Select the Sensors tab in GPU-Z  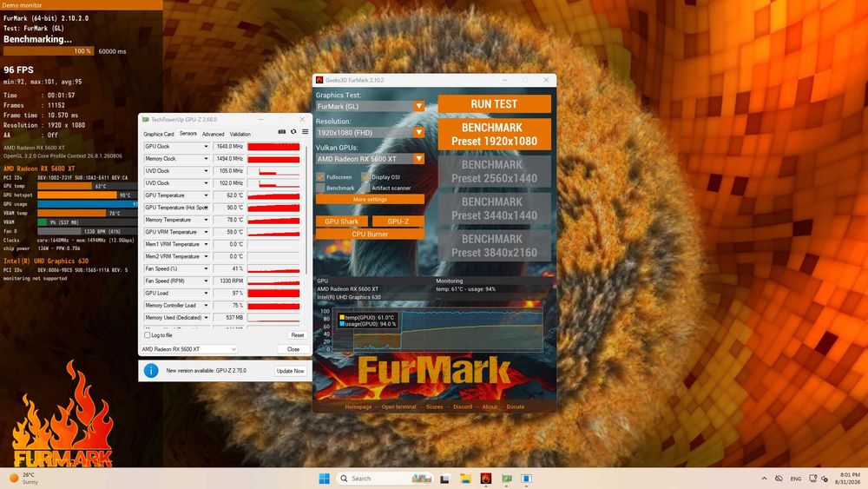pyautogui.click(x=188, y=134)
